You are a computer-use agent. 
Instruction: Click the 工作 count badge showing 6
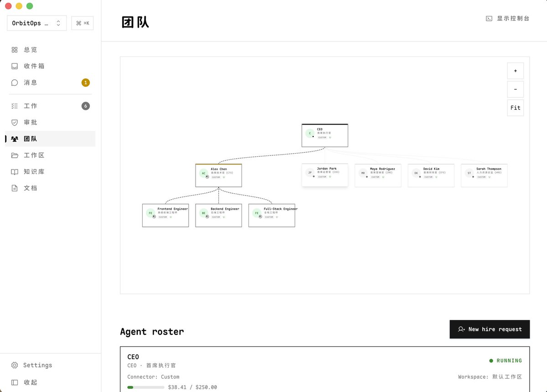point(86,106)
